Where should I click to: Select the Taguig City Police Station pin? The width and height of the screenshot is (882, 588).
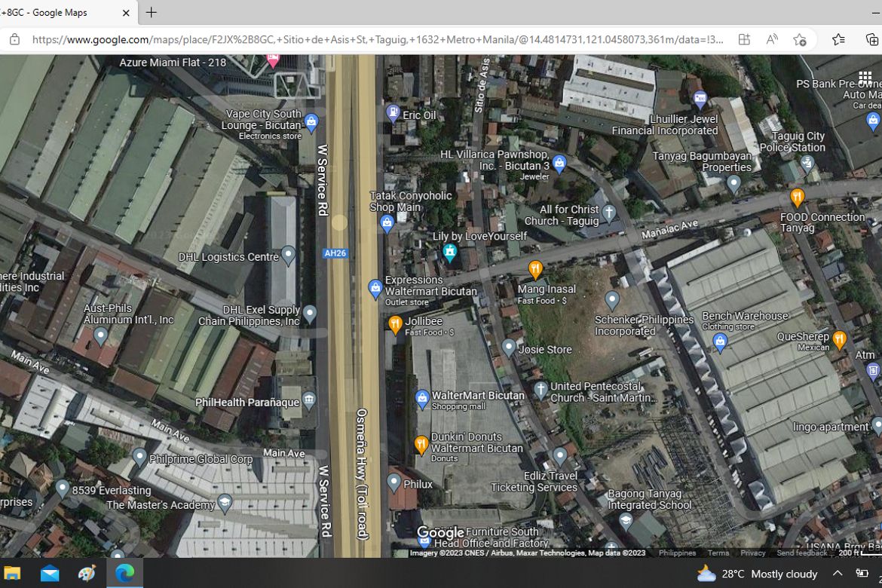pyautogui.click(x=807, y=164)
